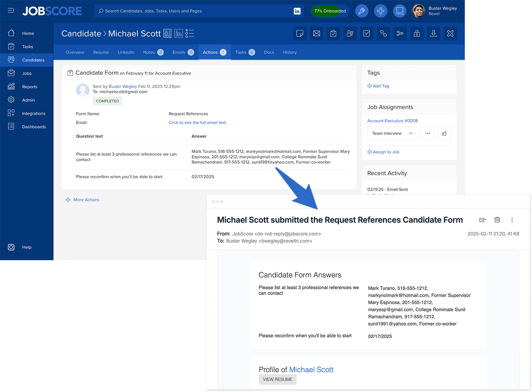Screen dimensions: 532x392
Task: Open Reports in the left sidebar
Action: pyautogui.click(x=29, y=87)
